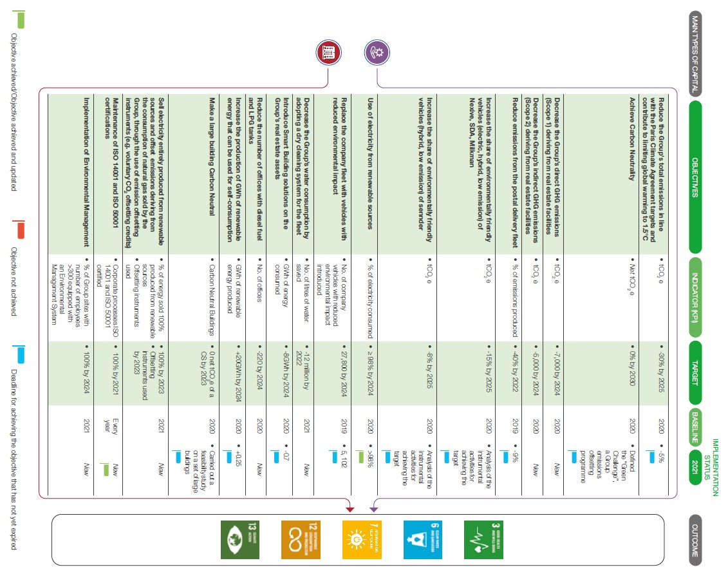Select the green 'Objective achieved' legend marker
Screen dimensions: 728x574
[x=20, y=19]
